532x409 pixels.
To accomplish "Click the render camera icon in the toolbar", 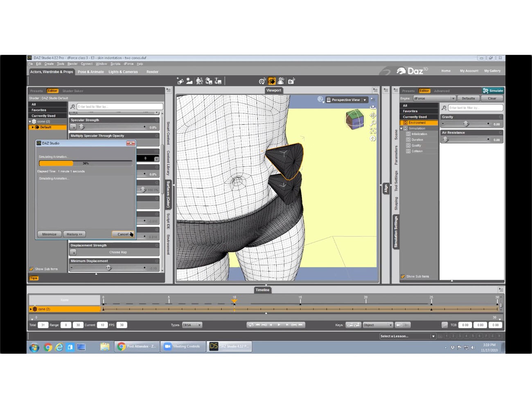I will (291, 81).
